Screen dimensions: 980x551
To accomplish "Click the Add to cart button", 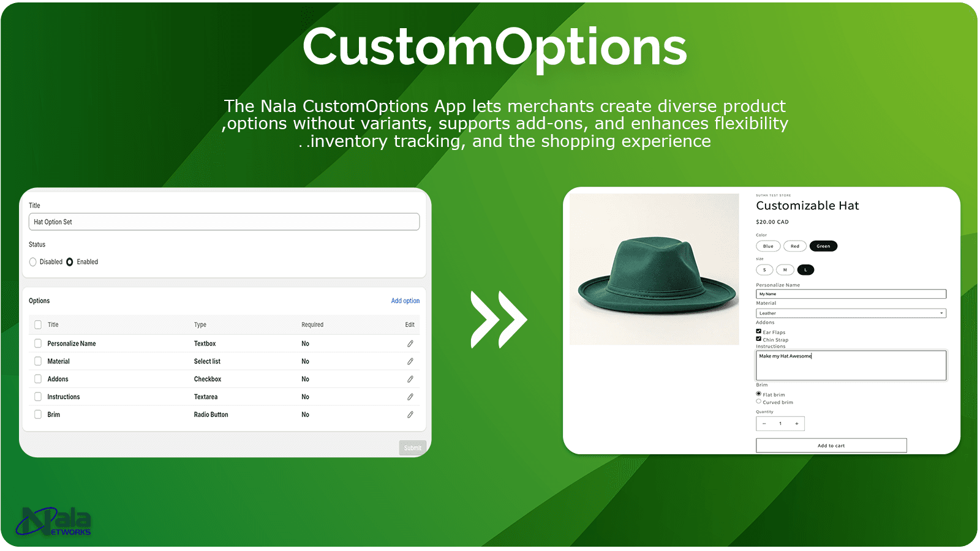I will 831,445.
